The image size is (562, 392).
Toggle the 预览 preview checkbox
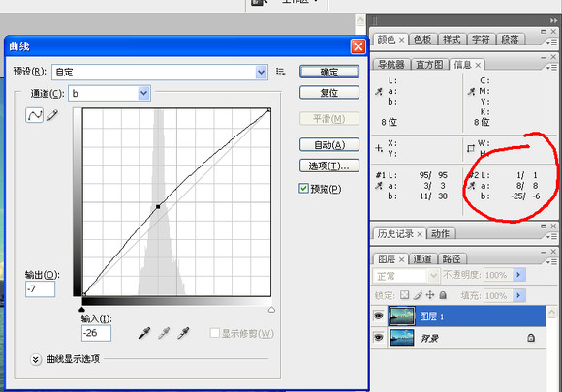click(303, 189)
